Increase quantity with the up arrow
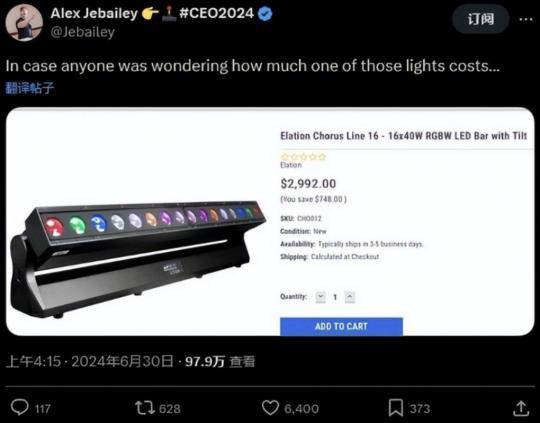540x423 pixels. coord(350,297)
